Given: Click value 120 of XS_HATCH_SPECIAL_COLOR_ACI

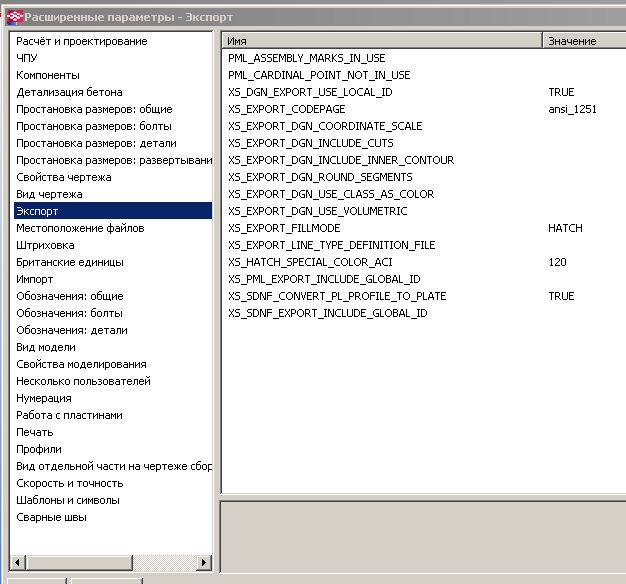Looking at the screenshot, I should coord(557,262).
